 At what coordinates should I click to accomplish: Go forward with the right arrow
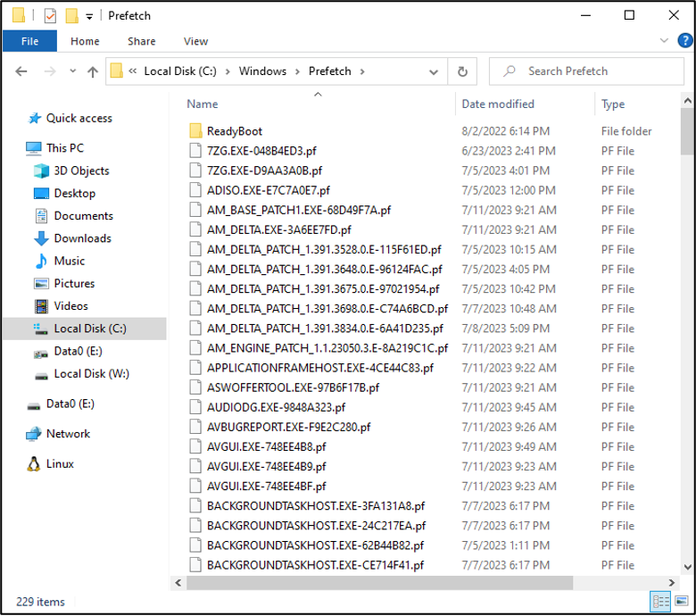[50, 71]
